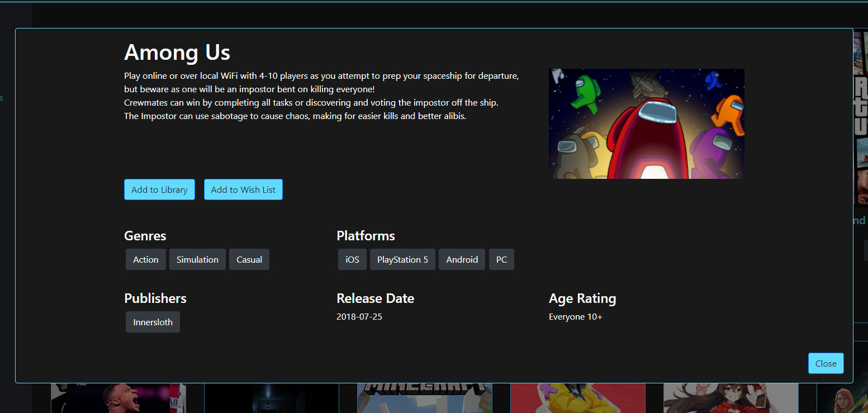Open the Minecraft game card behind dialog
The height and width of the screenshot is (413, 868).
coord(425,398)
